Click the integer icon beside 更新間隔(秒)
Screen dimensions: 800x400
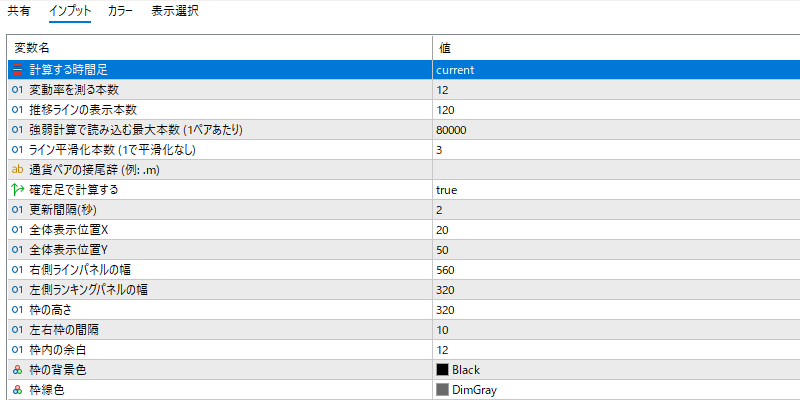point(18,210)
